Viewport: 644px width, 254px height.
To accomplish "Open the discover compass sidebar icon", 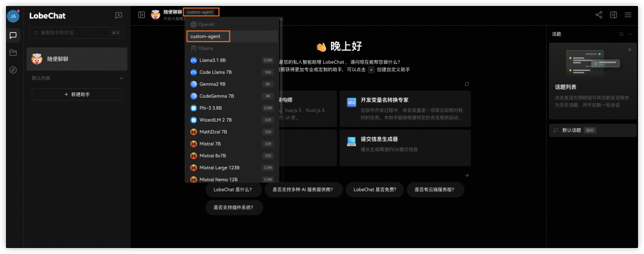I will (x=13, y=70).
